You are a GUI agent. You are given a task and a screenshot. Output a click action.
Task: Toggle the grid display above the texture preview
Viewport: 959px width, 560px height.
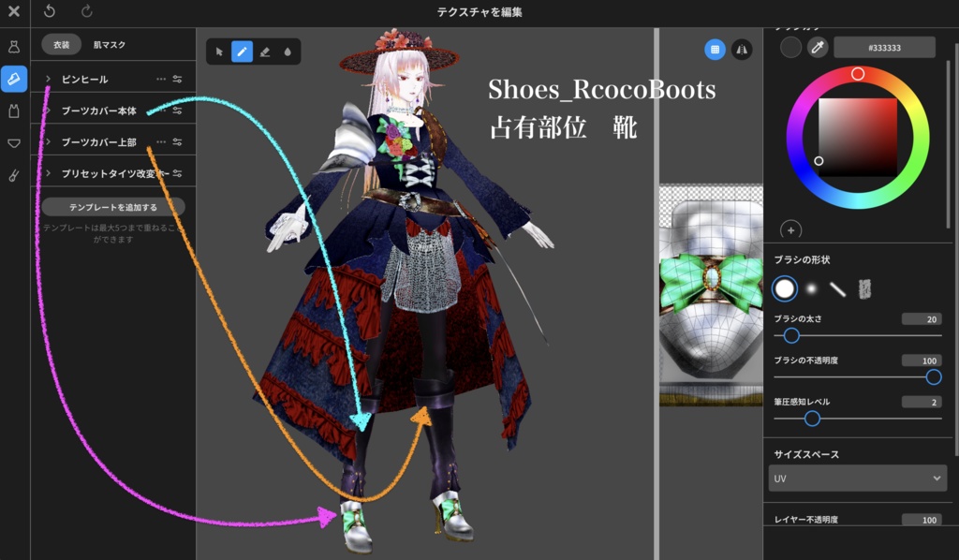(715, 50)
